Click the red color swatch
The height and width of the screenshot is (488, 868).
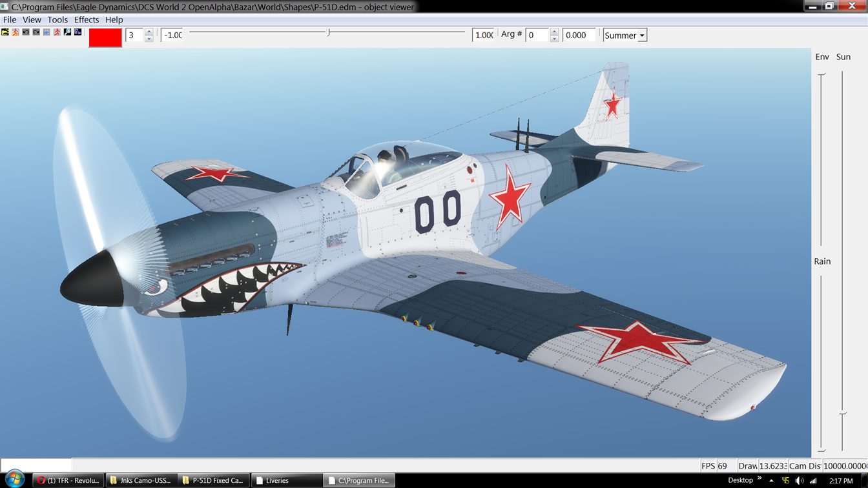coord(105,37)
